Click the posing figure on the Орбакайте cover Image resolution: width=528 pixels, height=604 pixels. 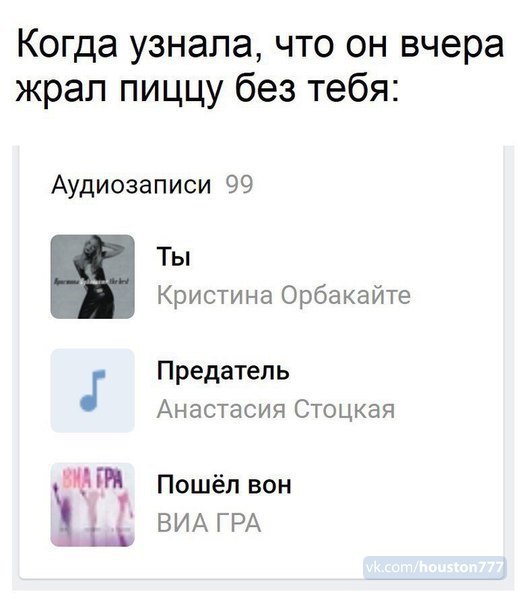click(96, 277)
